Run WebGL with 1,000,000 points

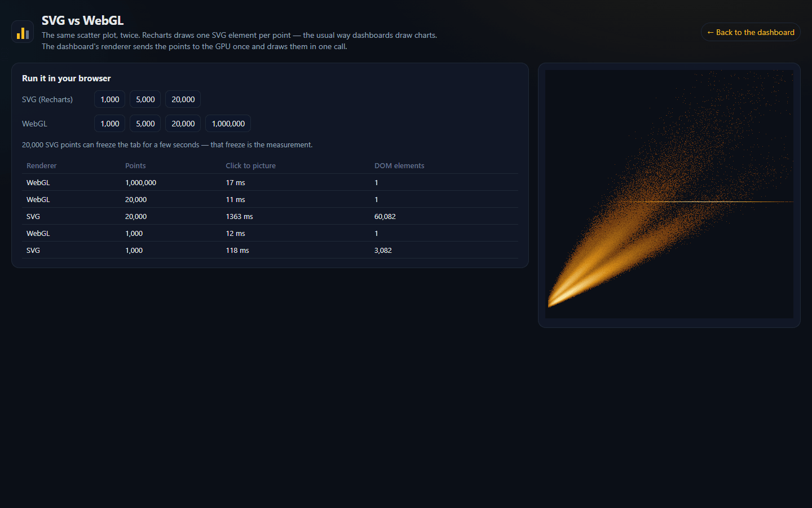(x=228, y=124)
